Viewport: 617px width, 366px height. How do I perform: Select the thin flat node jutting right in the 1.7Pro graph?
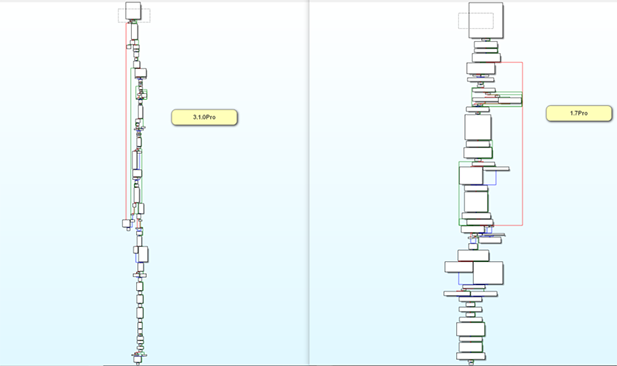497,169
